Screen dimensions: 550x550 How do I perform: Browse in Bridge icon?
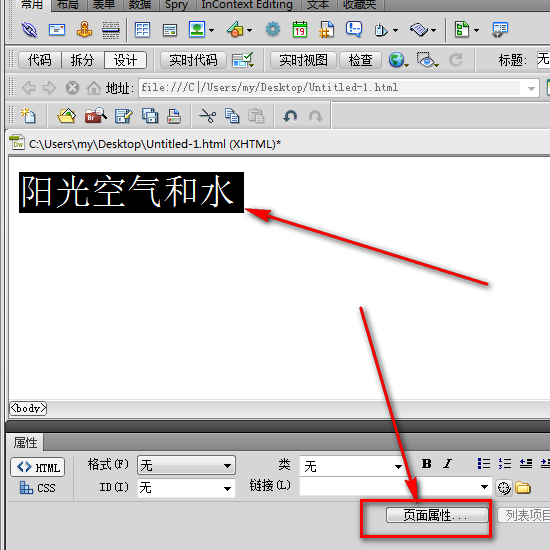tap(95, 115)
